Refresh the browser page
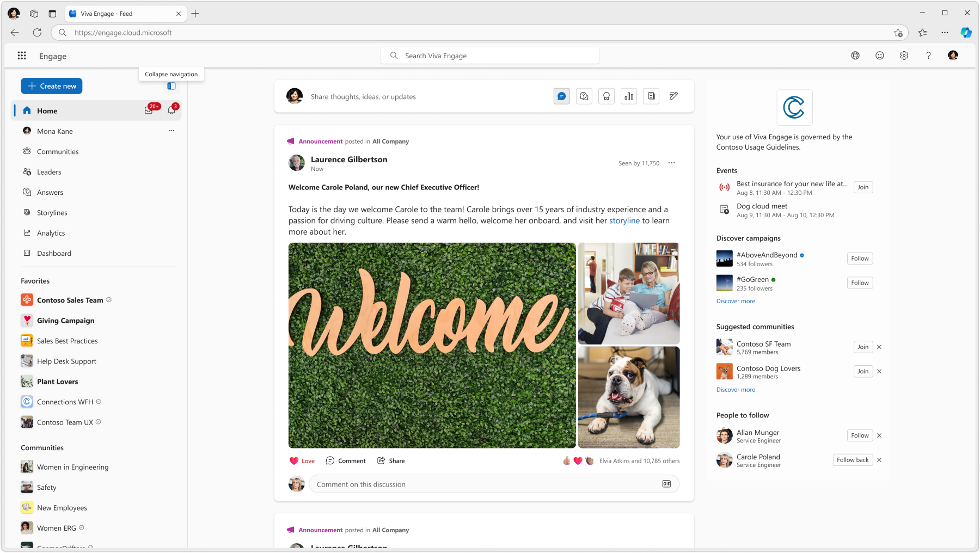The height and width of the screenshot is (553, 980). 37,33
